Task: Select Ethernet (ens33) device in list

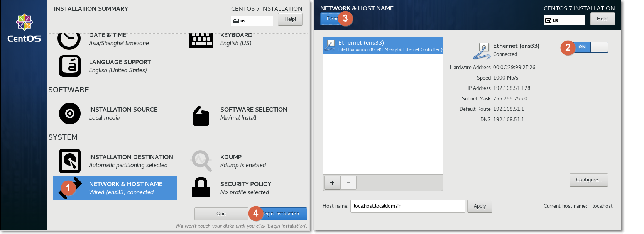Action: point(383,46)
